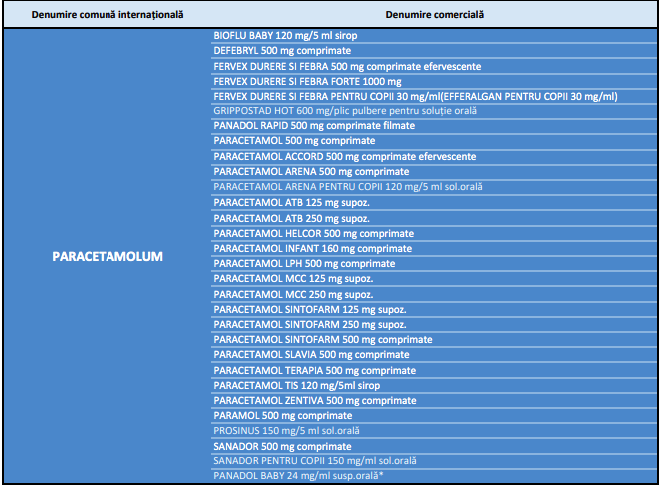The image size is (663, 487).
Task: Click SANADOR PENTRU COPII 150 mg/ml sol.orală
Action: 434,461
